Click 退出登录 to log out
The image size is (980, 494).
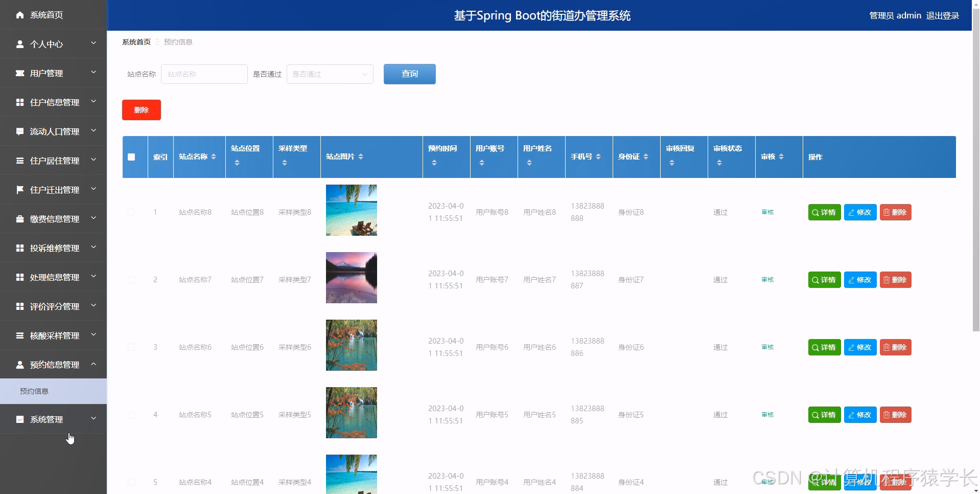click(942, 15)
